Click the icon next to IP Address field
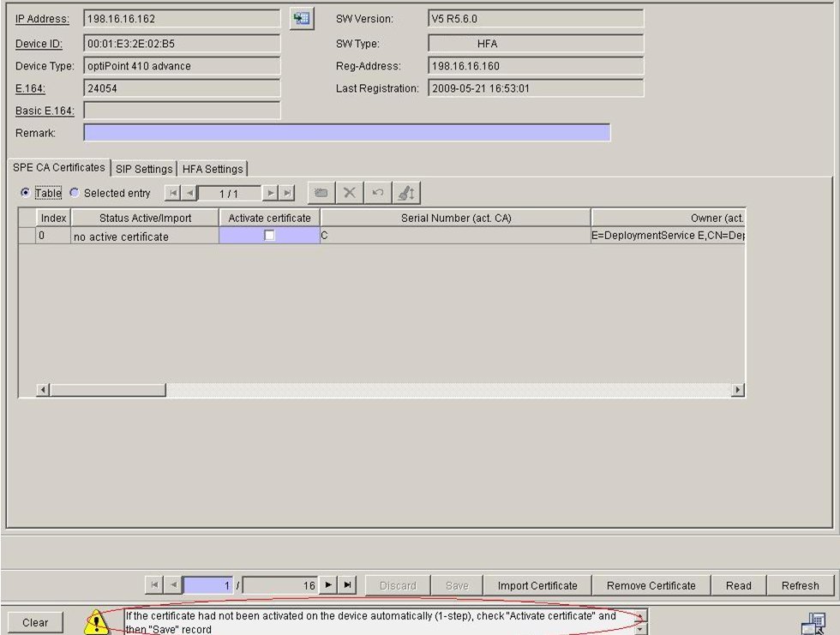This screenshot has width=840, height=635. pos(302,19)
